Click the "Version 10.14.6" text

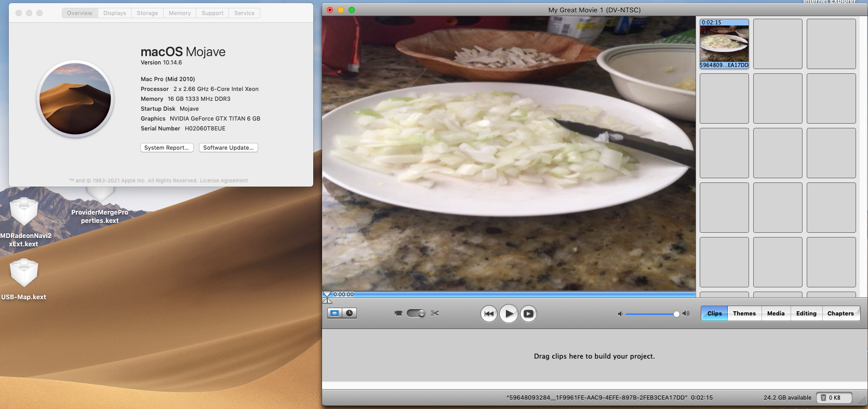pos(161,62)
